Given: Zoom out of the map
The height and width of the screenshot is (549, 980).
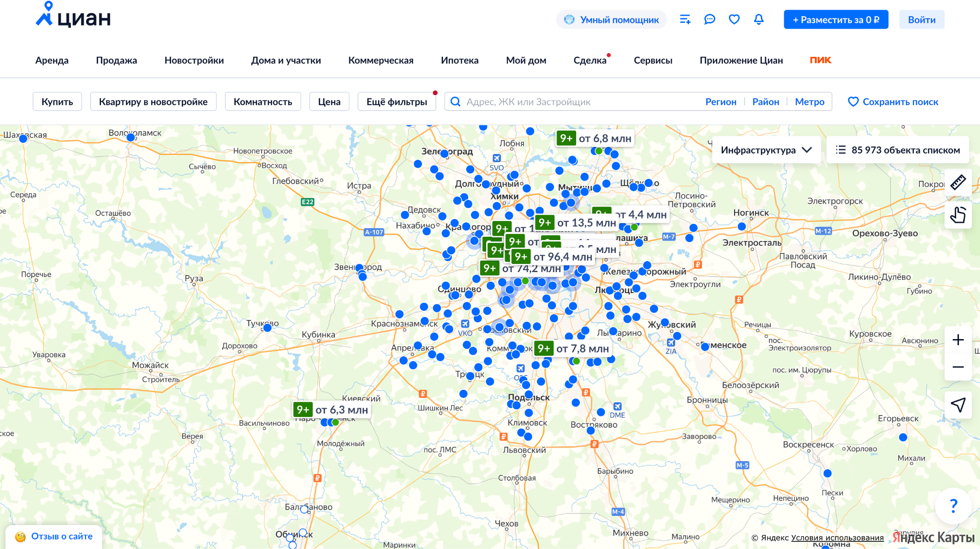Looking at the screenshot, I should pyautogui.click(x=958, y=367).
